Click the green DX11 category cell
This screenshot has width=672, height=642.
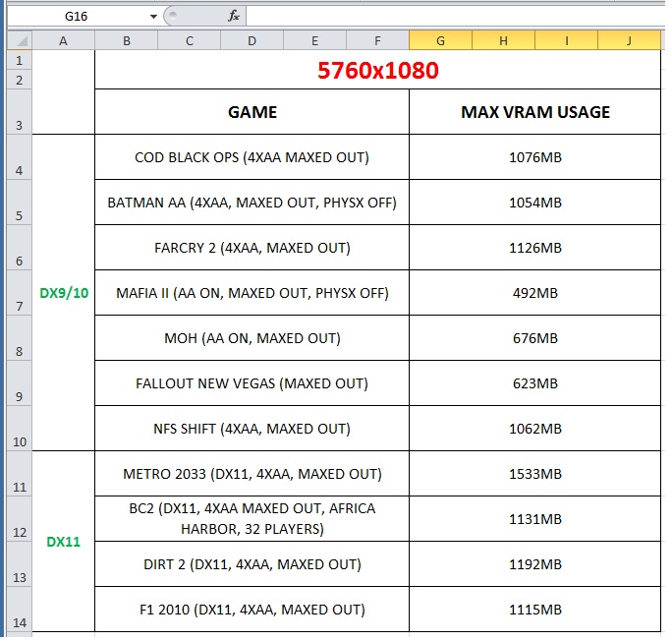point(64,541)
